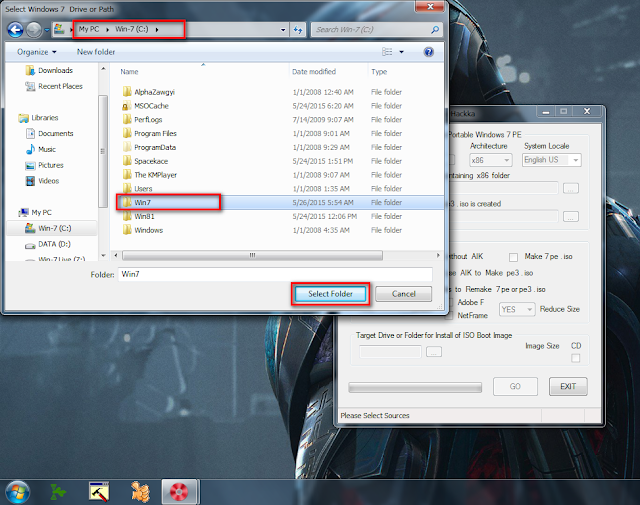This screenshot has height=505, width=640.
Task: Open the recent locations dropdown beside the Forward arrow
Action: 47,30
